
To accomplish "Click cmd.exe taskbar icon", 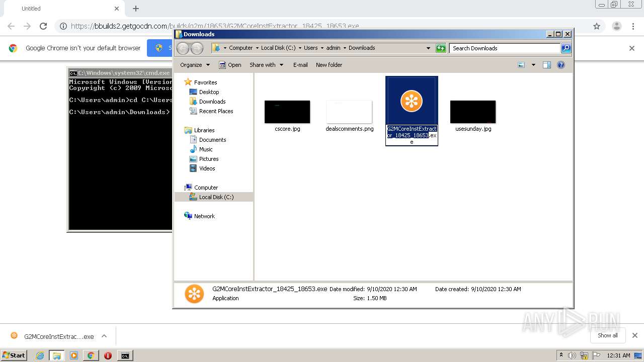I will point(125,355).
